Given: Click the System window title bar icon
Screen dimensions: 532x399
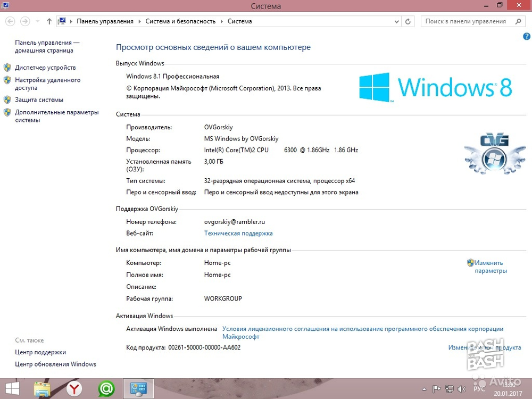Looking at the screenshot, I should 5,5.
